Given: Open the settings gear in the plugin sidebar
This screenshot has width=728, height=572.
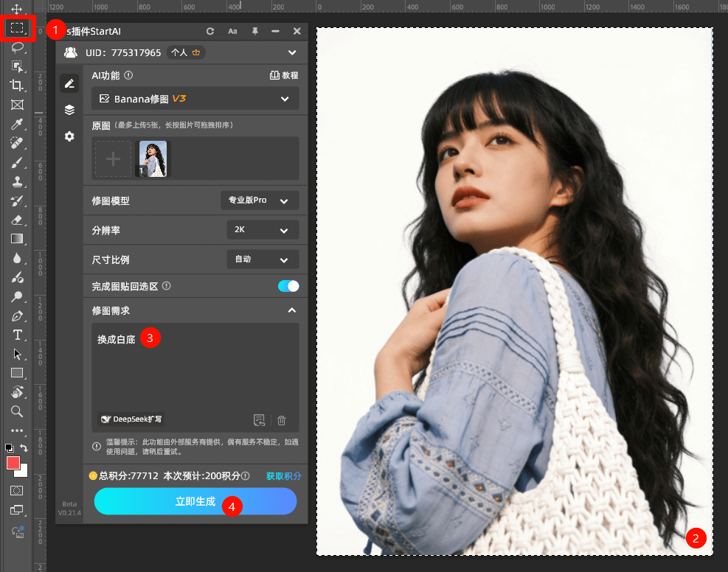Looking at the screenshot, I should (69, 136).
